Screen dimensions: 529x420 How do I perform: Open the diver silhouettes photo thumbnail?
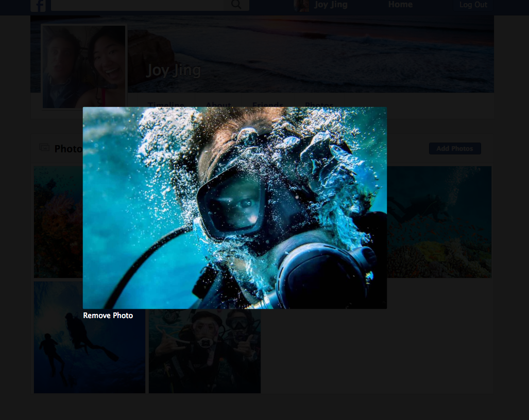point(90,338)
